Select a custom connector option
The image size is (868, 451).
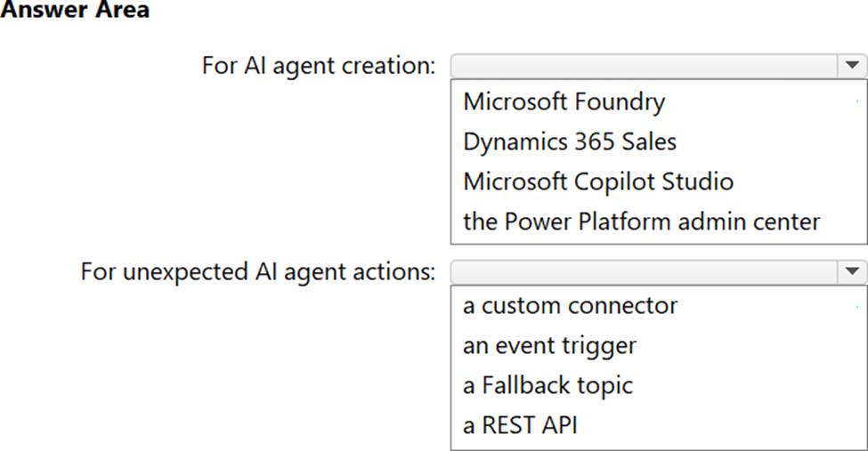pos(570,306)
